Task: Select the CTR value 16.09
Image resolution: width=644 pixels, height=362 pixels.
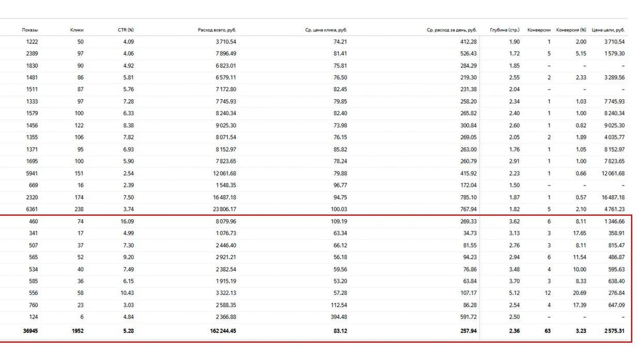Action: tap(127, 222)
